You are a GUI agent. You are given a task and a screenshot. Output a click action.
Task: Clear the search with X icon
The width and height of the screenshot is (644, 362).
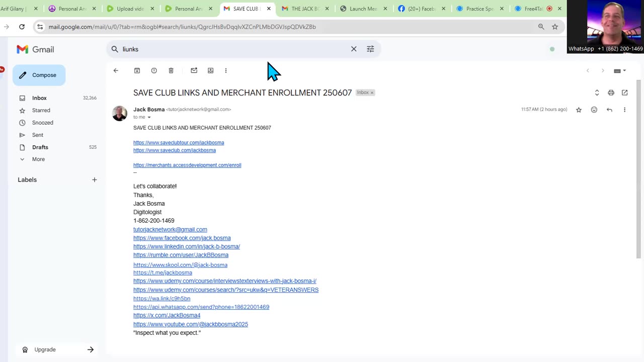pos(354,49)
